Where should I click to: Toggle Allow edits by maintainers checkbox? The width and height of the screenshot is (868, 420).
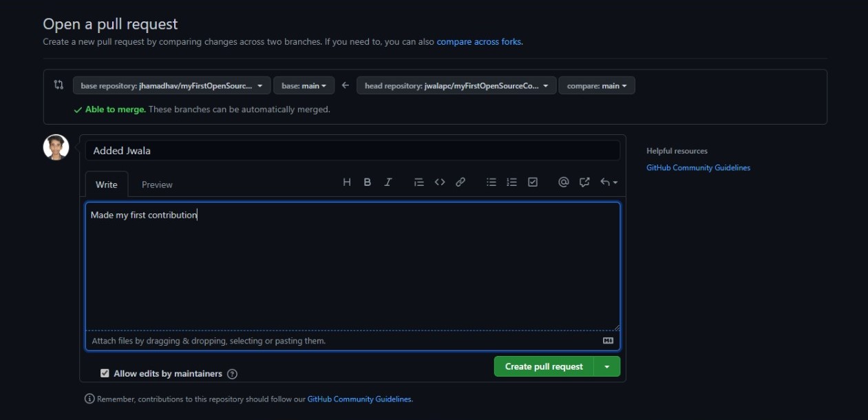(x=105, y=373)
